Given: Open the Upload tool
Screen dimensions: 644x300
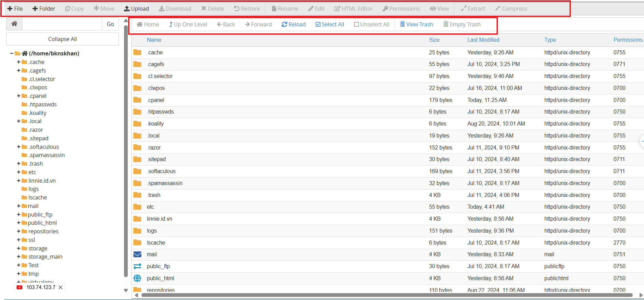Looking at the screenshot, I should 136,9.
